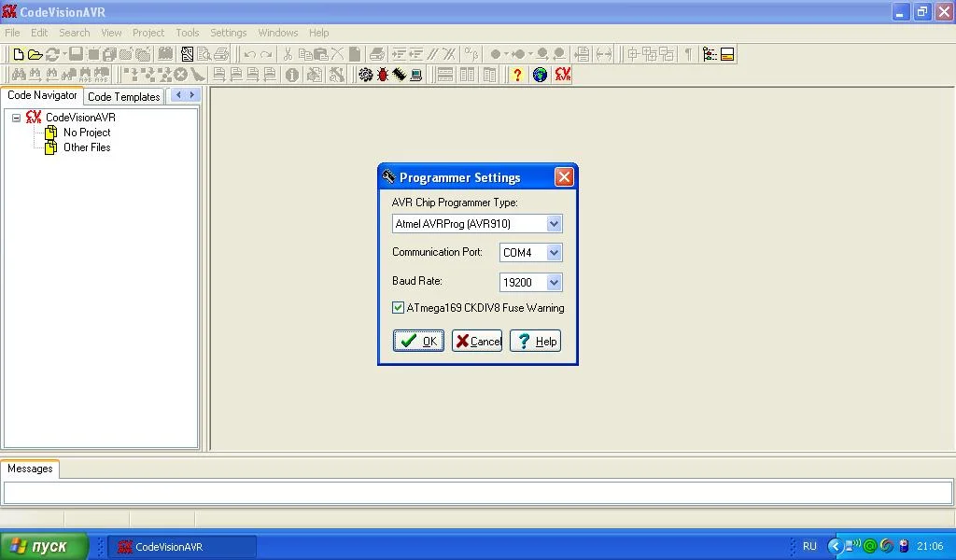The image size is (956, 560).
Task: Click the Paste clipboard icon
Action: [321, 55]
